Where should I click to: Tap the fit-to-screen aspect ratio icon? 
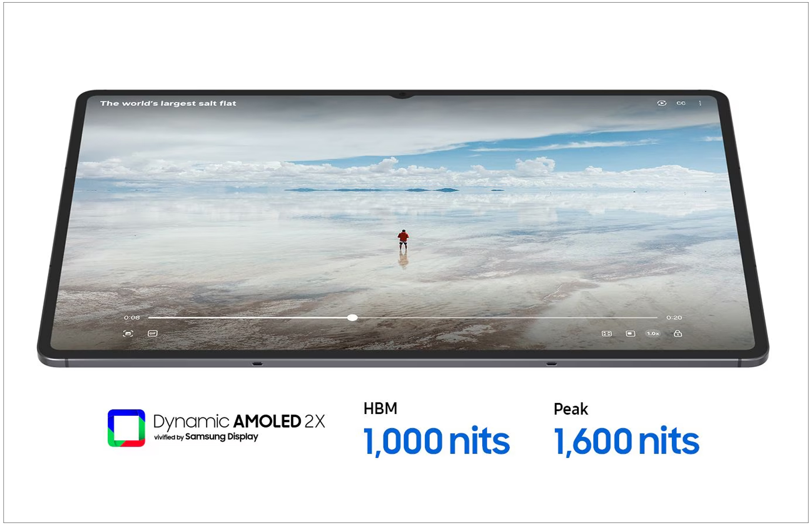point(607,333)
